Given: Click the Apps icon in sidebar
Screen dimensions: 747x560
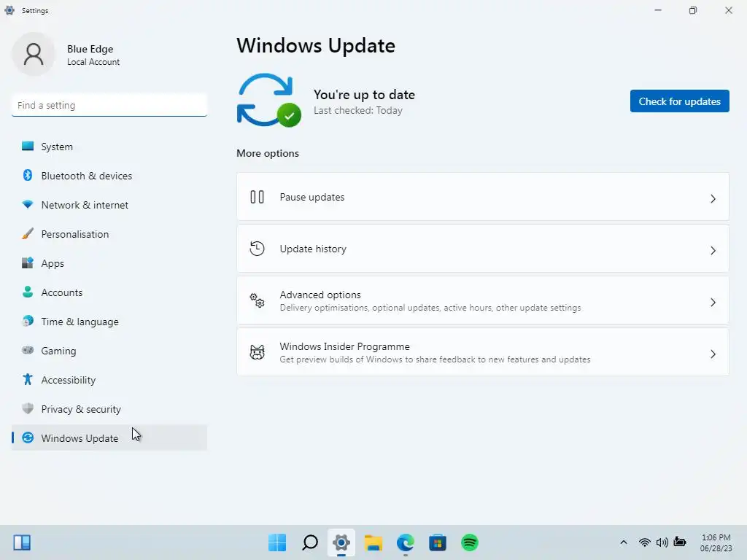Looking at the screenshot, I should point(28,262).
